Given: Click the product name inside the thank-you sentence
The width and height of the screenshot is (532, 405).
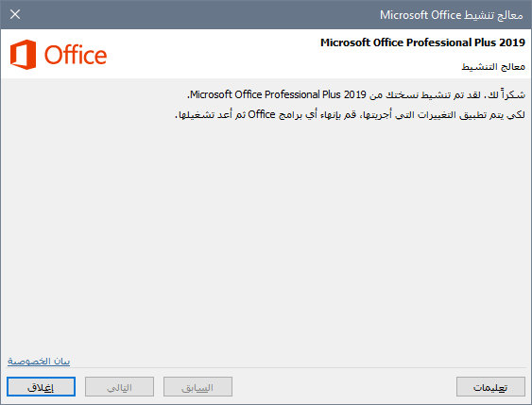Looking at the screenshot, I should [278, 94].
